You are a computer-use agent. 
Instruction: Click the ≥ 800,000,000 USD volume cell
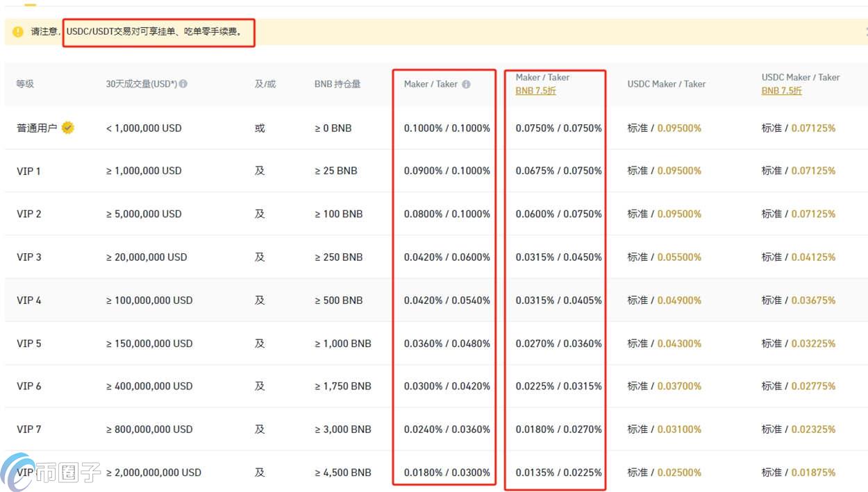point(149,429)
